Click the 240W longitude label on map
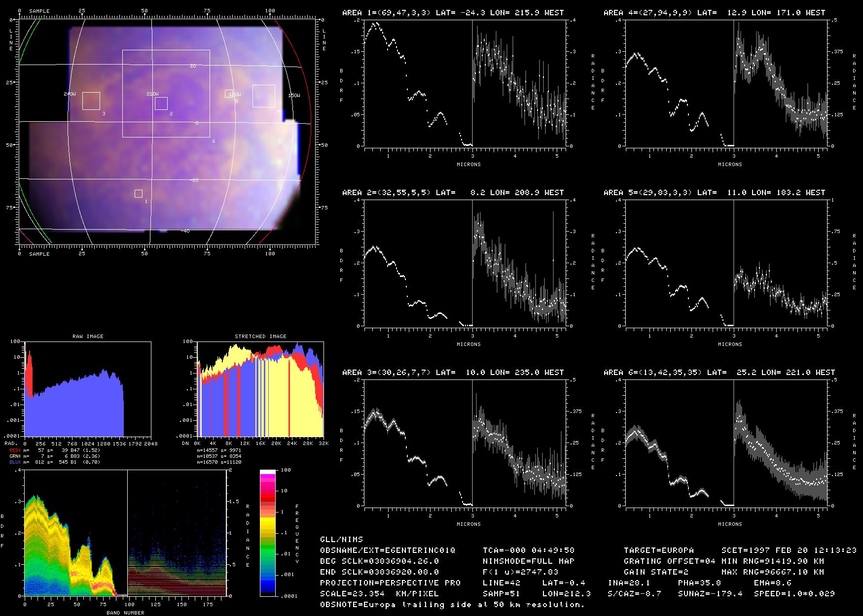 70,94
